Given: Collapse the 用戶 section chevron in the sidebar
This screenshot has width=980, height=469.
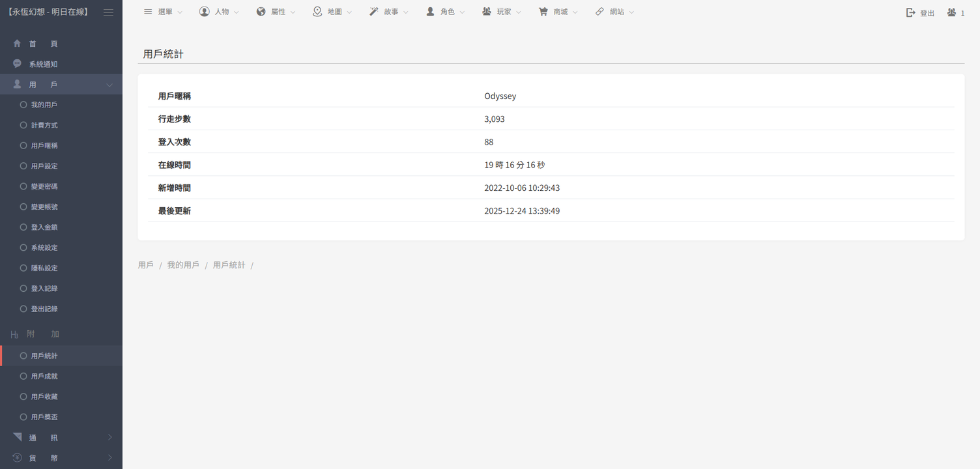Looking at the screenshot, I should pyautogui.click(x=109, y=85).
